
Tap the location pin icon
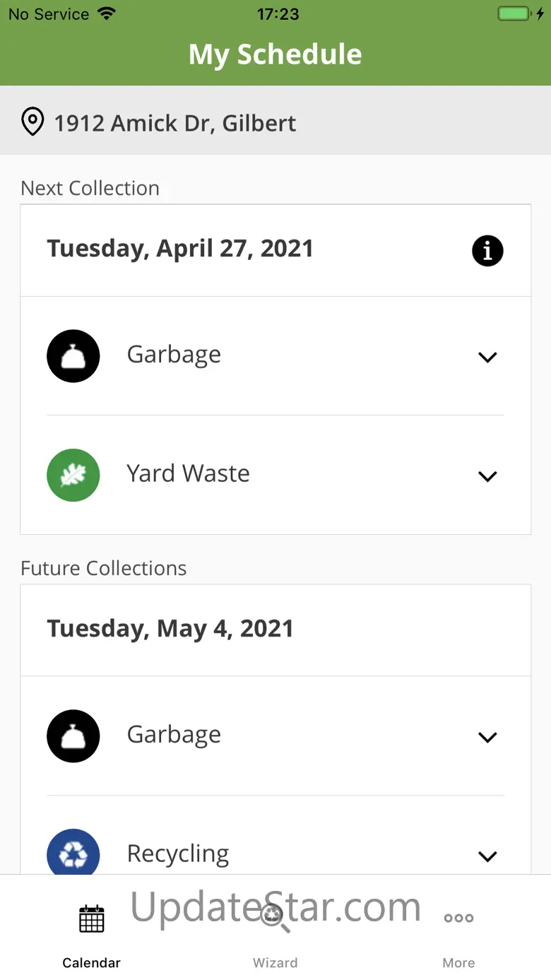pyautogui.click(x=32, y=122)
